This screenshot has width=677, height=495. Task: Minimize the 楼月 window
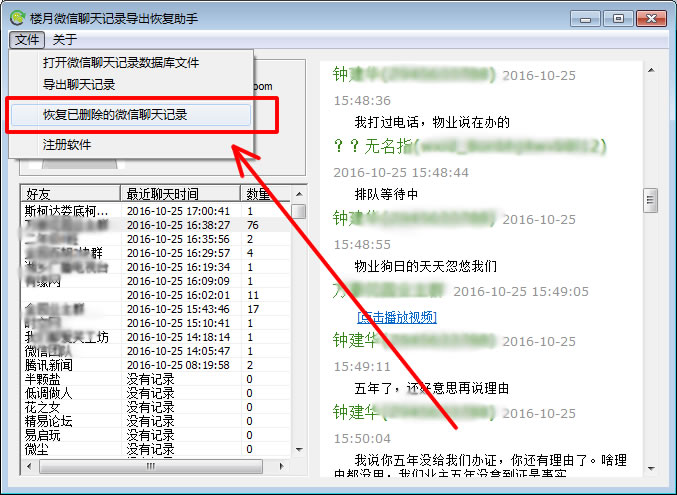click(585, 19)
